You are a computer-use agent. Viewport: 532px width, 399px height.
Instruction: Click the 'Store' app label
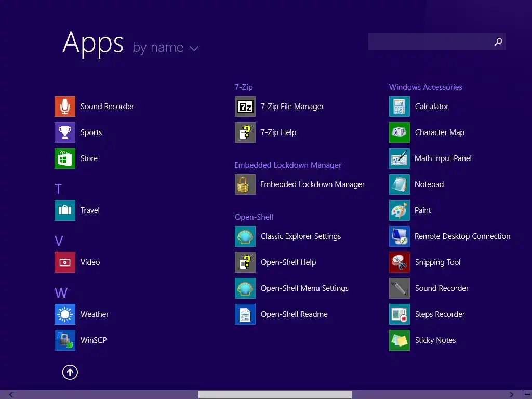pyautogui.click(x=89, y=158)
